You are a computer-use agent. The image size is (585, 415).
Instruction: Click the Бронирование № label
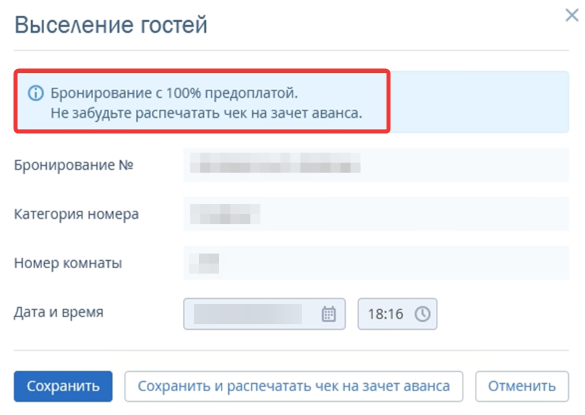[73, 165]
